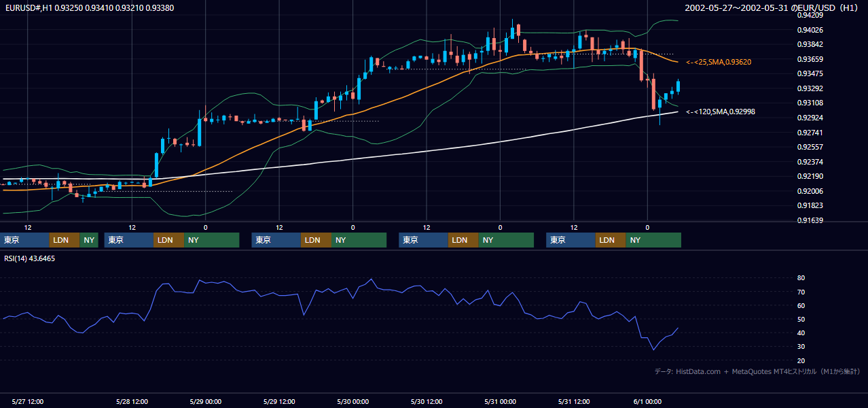Screen dimensions: 868x408
Task: Click the rightmost NY session block
Action: click(x=653, y=240)
